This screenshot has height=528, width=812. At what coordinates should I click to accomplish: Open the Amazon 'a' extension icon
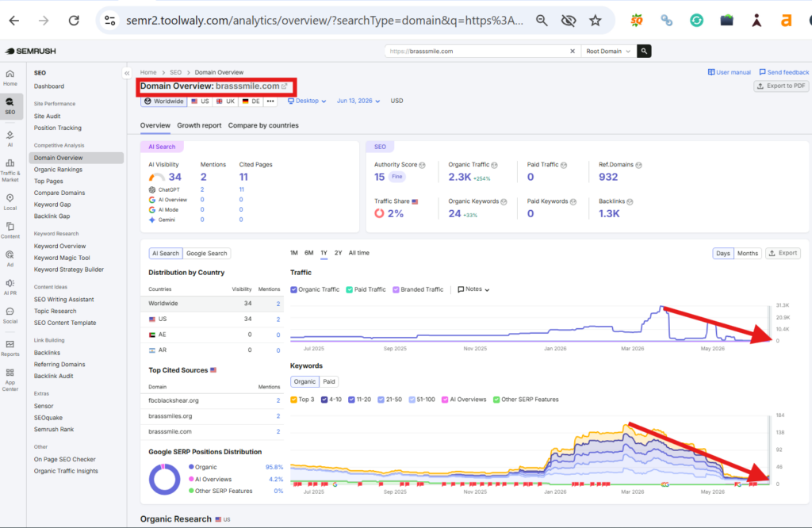coord(786,20)
